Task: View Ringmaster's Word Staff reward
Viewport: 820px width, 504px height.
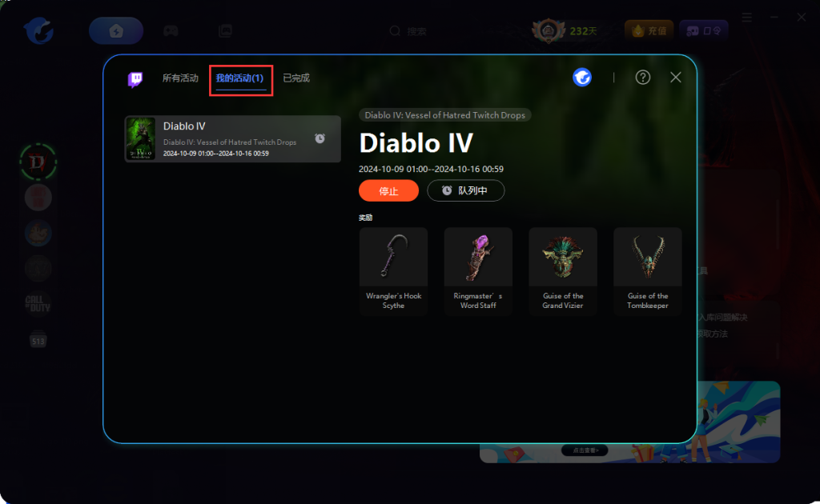Action: [x=478, y=271]
